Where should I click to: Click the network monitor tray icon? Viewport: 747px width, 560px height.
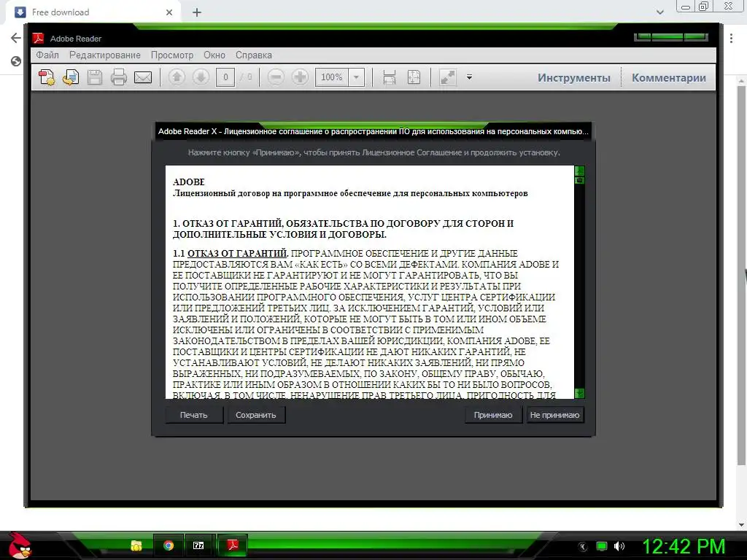coord(602,546)
